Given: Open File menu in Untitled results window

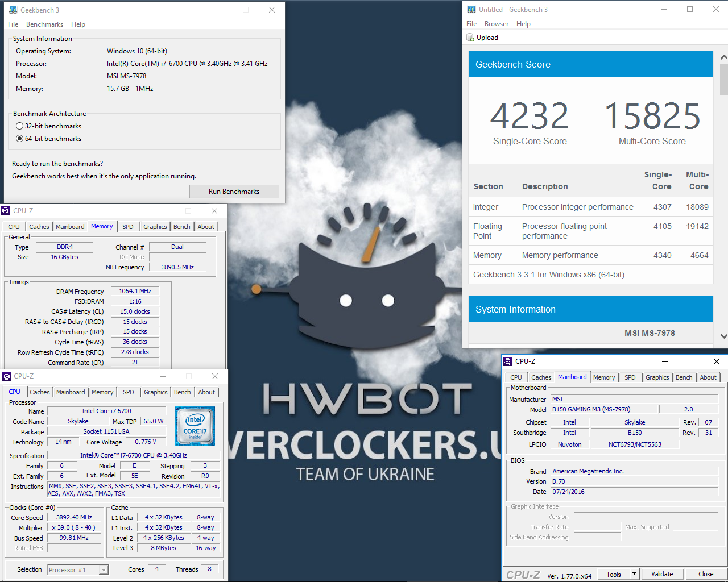Looking at the screenshot, I should (x=471, y=24).
